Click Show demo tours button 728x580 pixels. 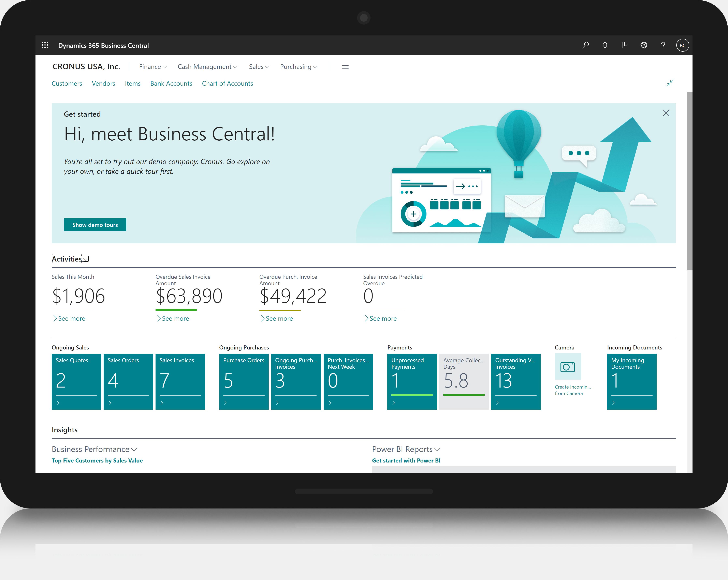click(x=95, y=225)
